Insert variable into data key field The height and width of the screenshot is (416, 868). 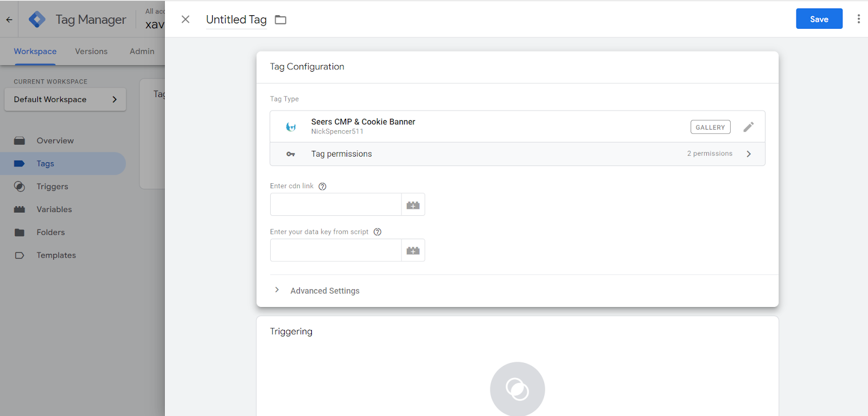pyautogui.click(x=413, y=251)
